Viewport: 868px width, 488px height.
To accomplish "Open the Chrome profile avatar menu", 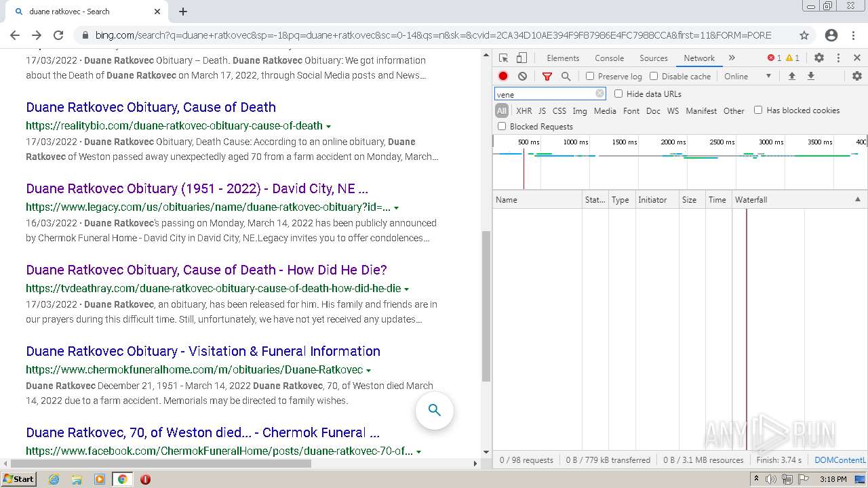I will pos(831,35).
